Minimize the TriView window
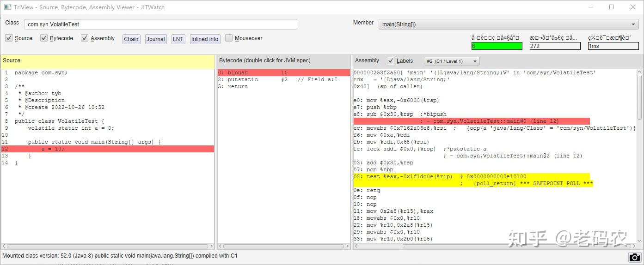The height and width of the screenshot is (265, 644). (x=590, y=7)
